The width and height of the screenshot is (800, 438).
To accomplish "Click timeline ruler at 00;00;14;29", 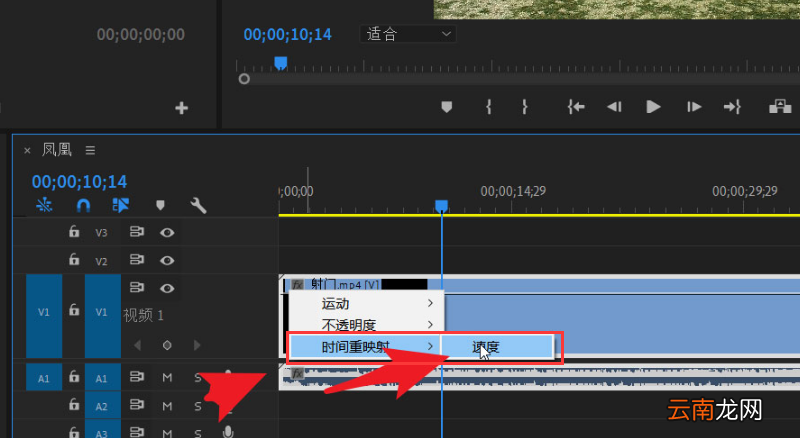I will coord(513,191).
